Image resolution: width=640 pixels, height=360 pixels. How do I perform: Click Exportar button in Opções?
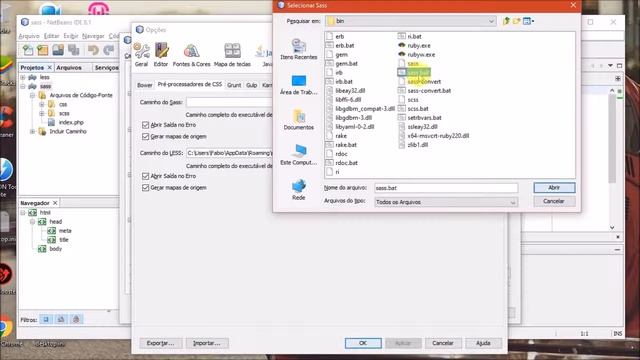[x=160, y=343]
